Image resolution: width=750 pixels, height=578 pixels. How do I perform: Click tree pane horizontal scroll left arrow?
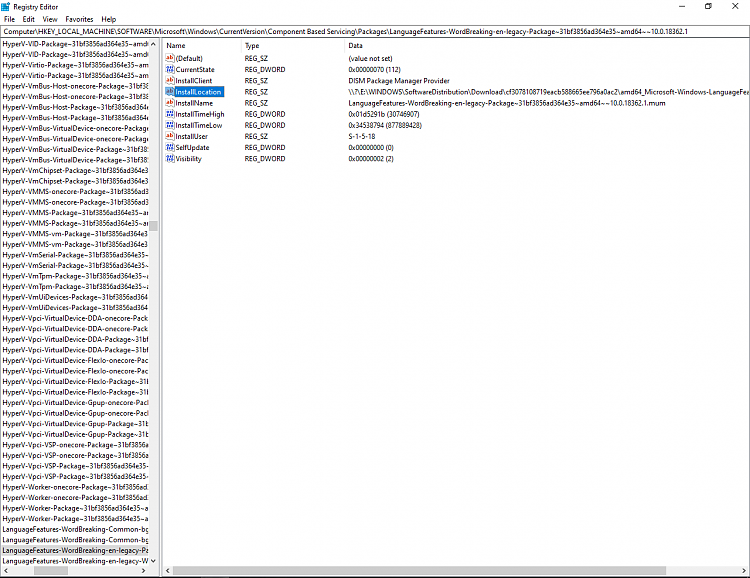pos(6,570)
